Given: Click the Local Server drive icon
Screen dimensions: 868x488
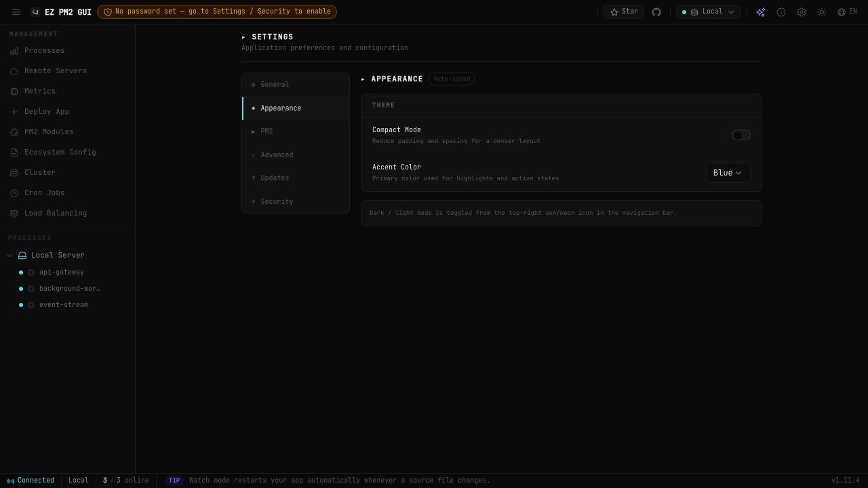Looking at the screenshot, I should click(22, 256).
